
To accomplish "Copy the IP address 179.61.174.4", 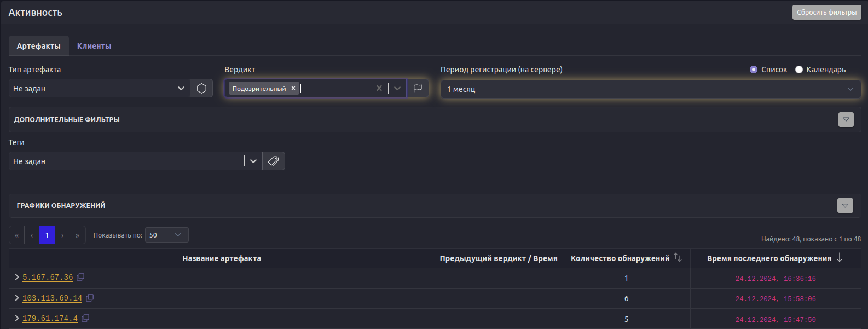I will (x=85, y=318).
